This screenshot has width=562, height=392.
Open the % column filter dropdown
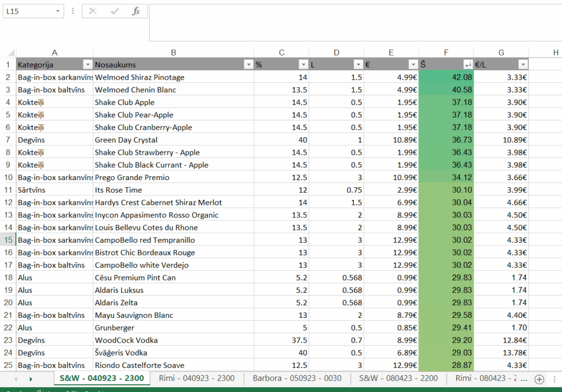(x=303, y=65)
